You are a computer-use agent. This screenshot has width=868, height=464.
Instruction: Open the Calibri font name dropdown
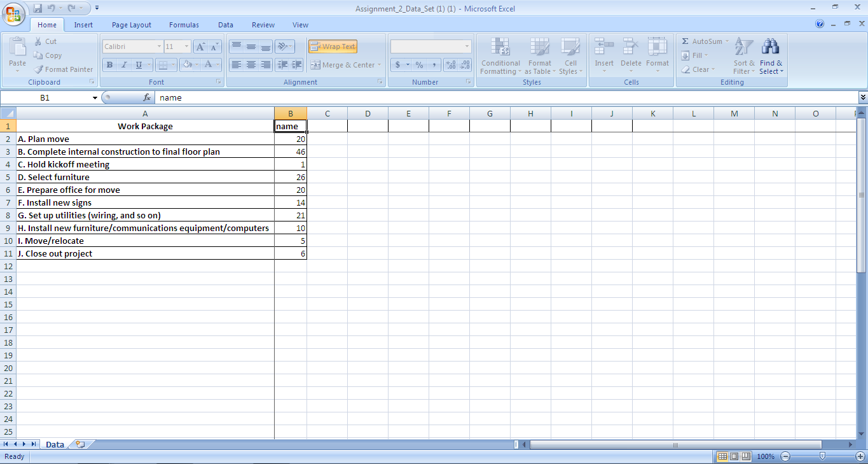pos(159,46)
